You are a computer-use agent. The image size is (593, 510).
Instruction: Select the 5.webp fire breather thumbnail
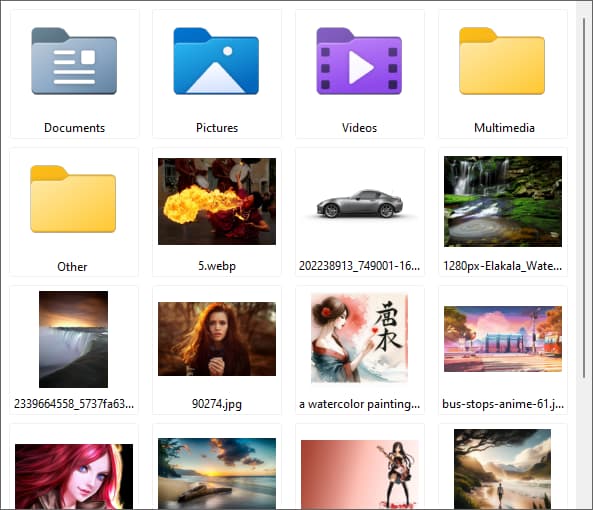point(217,202)
